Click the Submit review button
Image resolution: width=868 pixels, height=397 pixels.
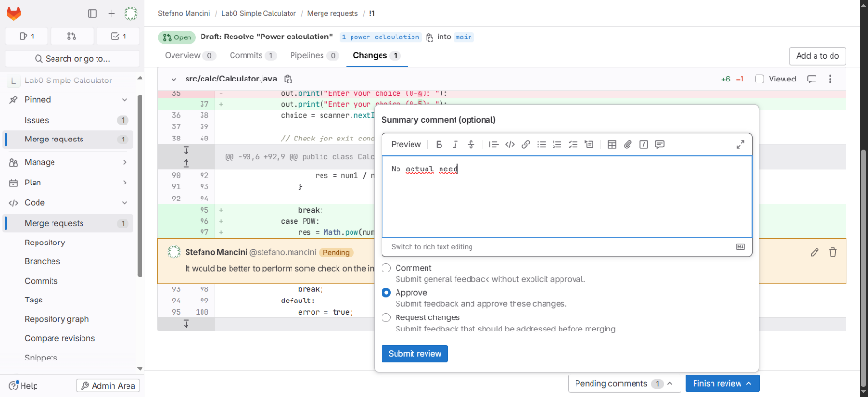click(x=414, y=353)
